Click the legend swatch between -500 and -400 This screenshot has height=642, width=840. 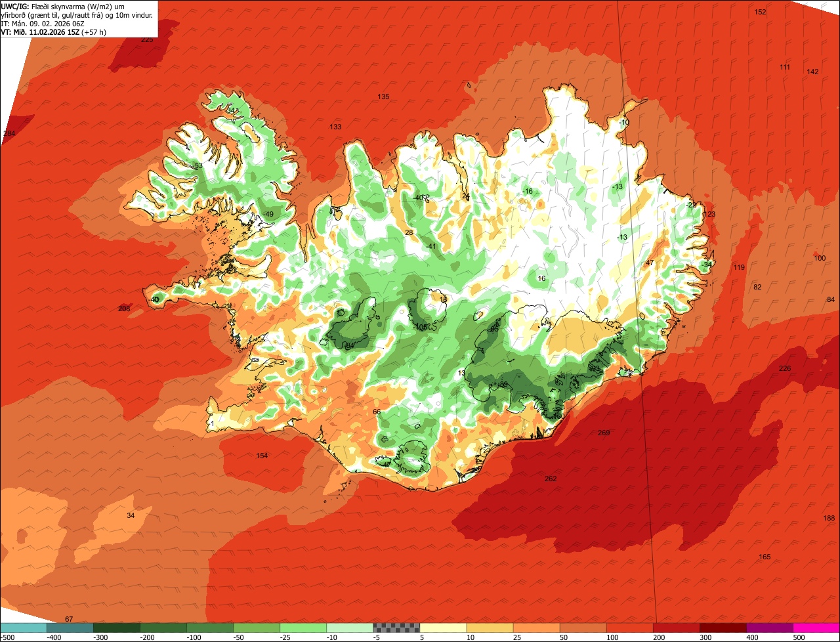(x=23, y=628)
